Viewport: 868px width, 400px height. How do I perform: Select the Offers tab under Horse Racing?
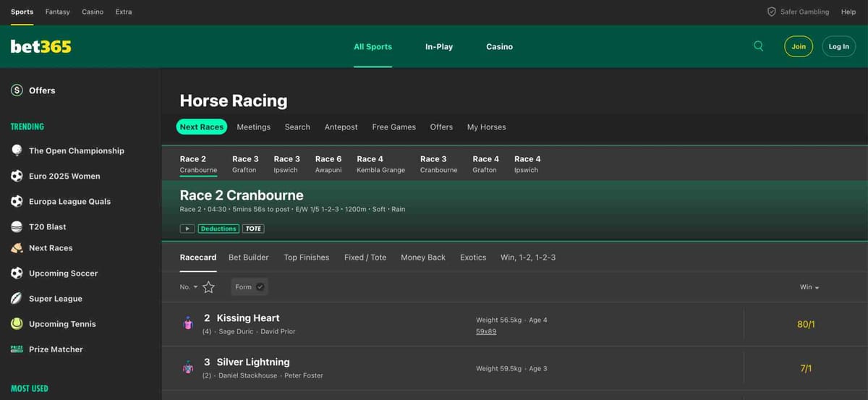441,127
